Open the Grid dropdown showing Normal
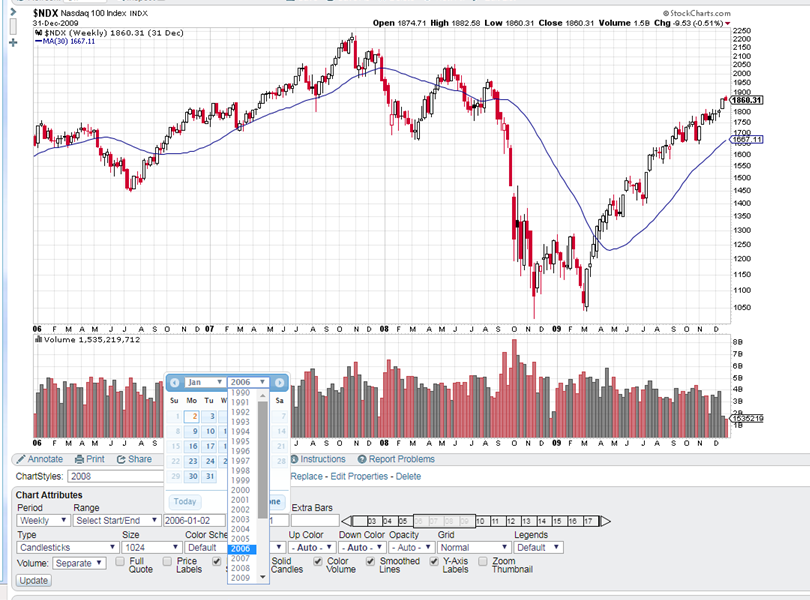Screen dimensions: 810x600 (474, 547)
